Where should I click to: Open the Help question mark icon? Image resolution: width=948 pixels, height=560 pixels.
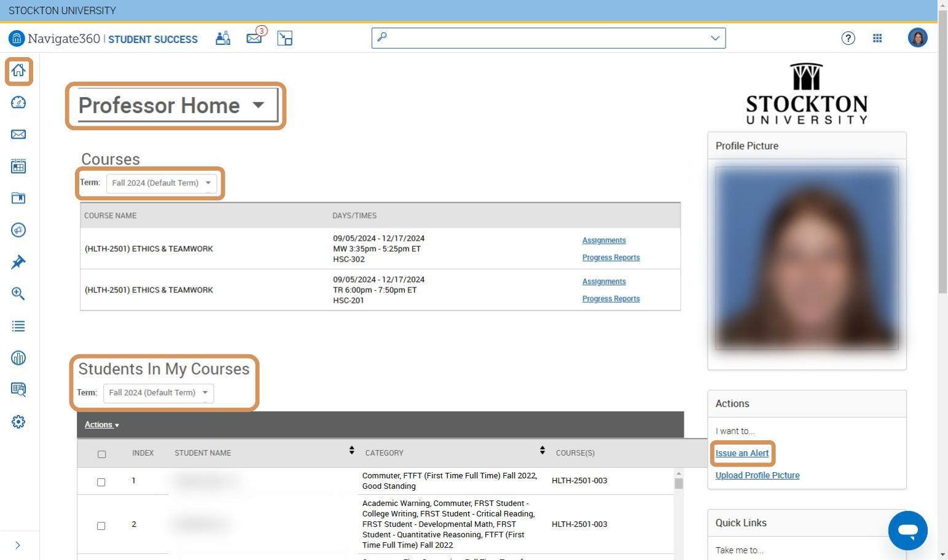848,38
